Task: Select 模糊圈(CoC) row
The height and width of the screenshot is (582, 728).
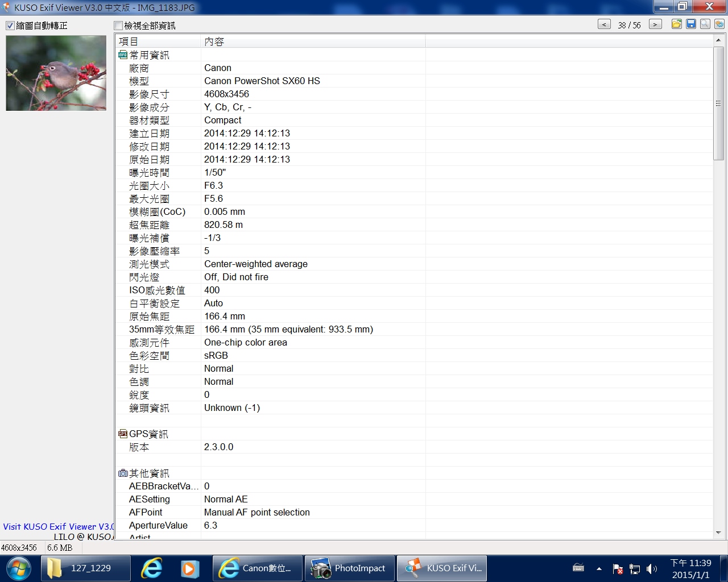Action: click(x=413, y=211)
